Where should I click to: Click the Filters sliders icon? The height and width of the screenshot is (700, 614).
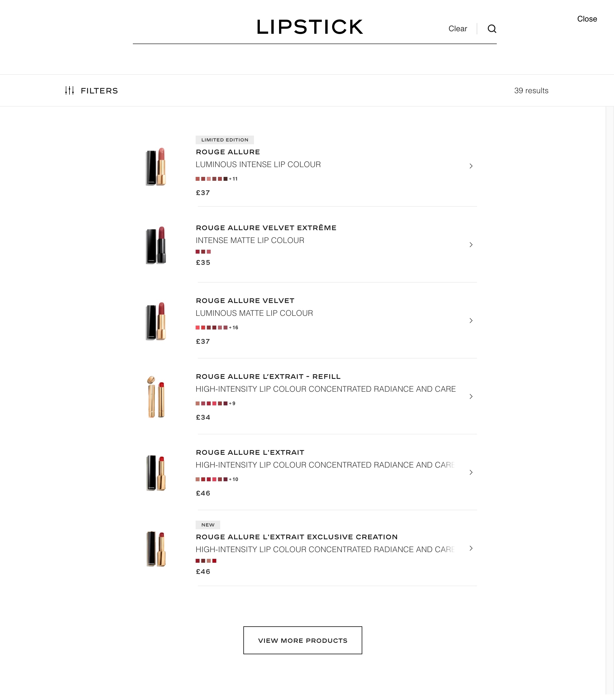coord(69,90)
